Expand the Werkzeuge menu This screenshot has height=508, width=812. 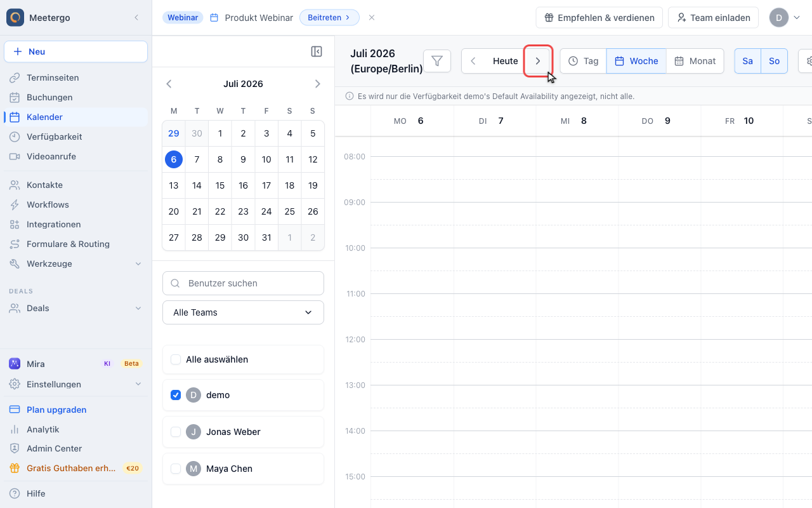(x=76, y=264)
